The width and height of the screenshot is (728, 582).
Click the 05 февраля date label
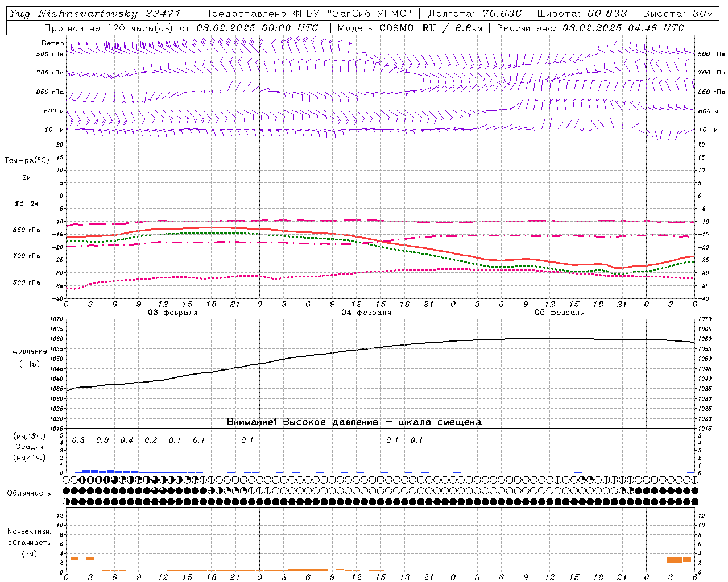tap(560, 313)
